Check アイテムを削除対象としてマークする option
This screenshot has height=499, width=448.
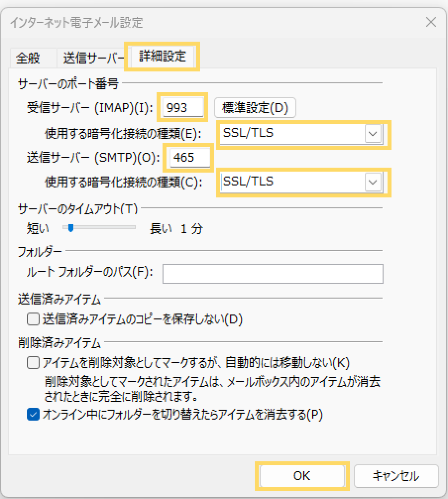33,363
